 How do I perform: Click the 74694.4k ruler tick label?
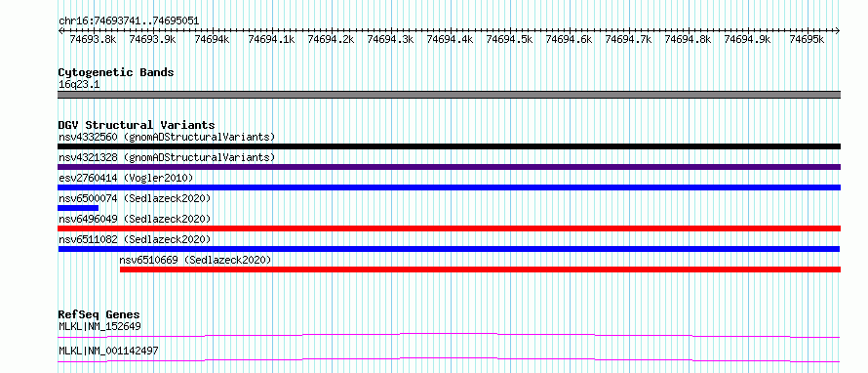pos(450,39)
